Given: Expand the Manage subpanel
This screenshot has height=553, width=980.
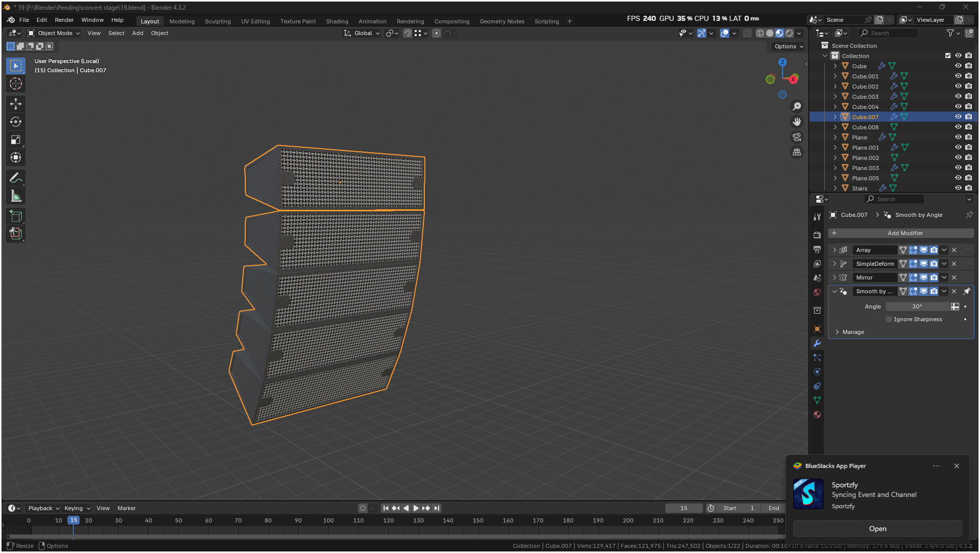Looking at the screenshot, I should click(x=838, y=332).
